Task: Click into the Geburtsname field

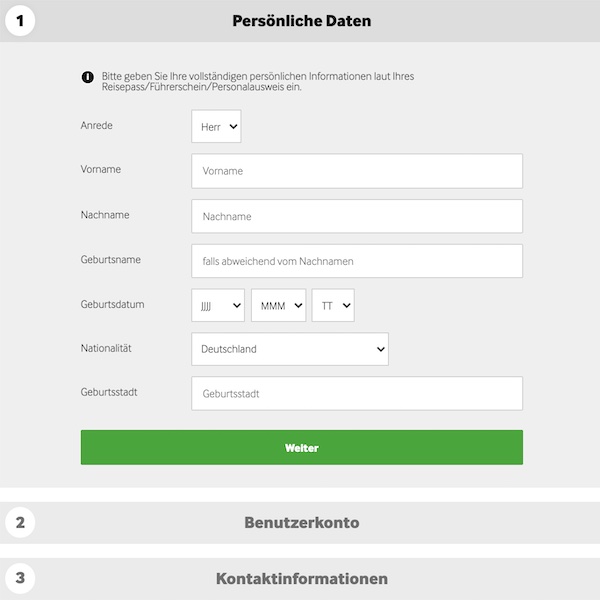Action: tap(356, 261)
